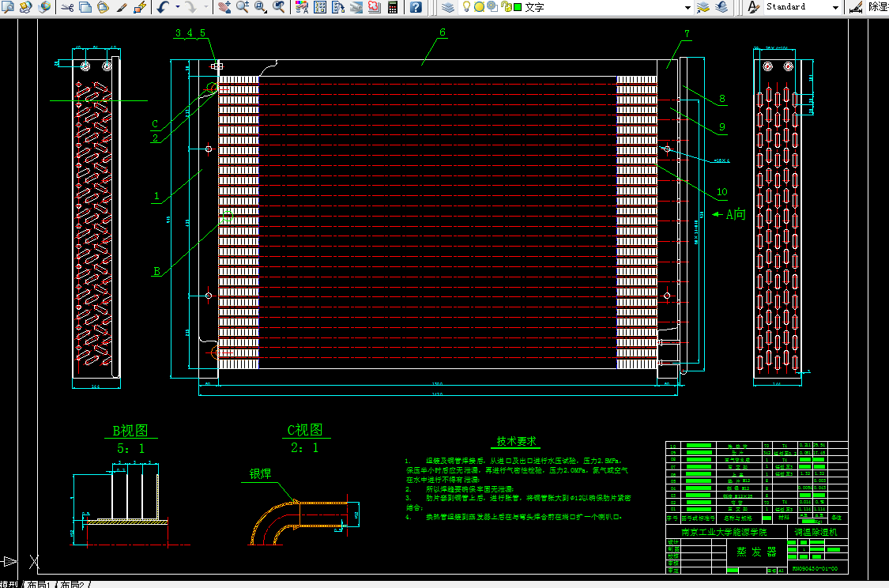Viewport: 889px width, 588px height.
Task: Click the Help question mark icon
Action: (x=416, y=7)
